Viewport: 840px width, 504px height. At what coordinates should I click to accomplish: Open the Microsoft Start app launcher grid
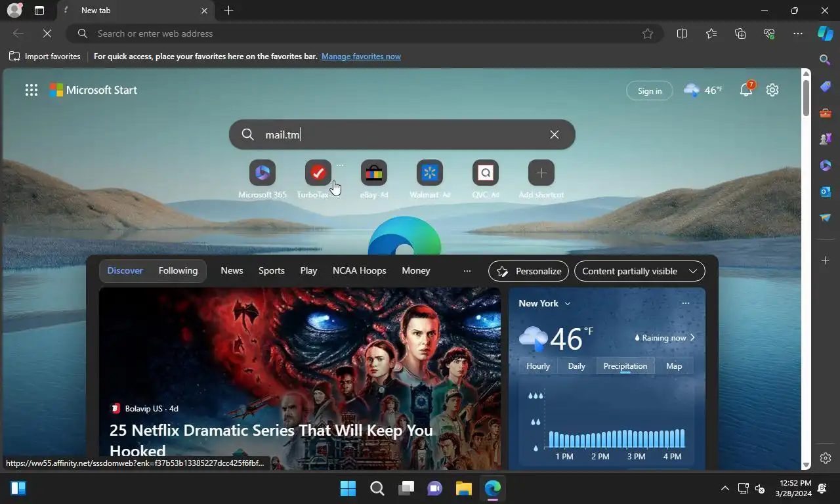pos(31,90)
